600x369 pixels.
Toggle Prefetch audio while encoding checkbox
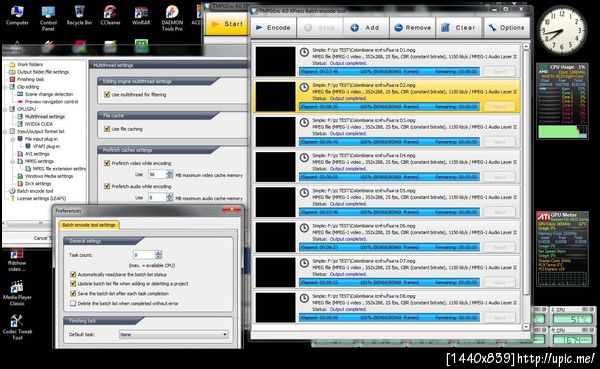tap(107, 186)
